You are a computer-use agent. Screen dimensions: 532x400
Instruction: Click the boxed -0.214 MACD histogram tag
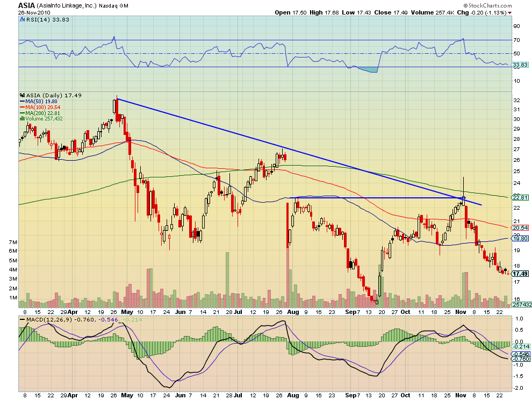(x=521, y=346)
